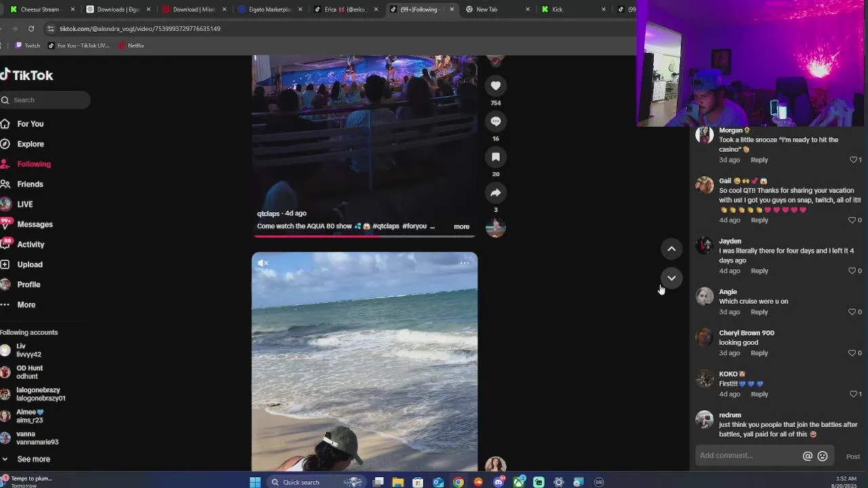Open the beach video three-dot options
Image resolution: width=868 pixels, height=488 pixels.
click(x=465, y=263)
